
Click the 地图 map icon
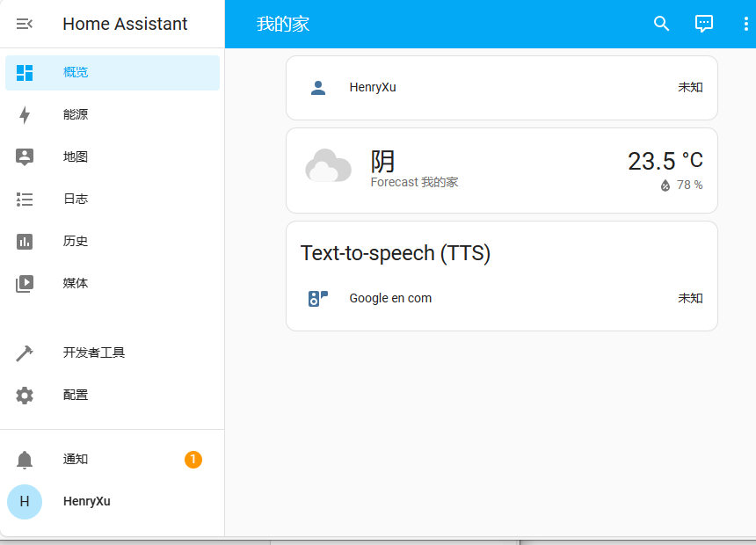[x=25, y=156]
